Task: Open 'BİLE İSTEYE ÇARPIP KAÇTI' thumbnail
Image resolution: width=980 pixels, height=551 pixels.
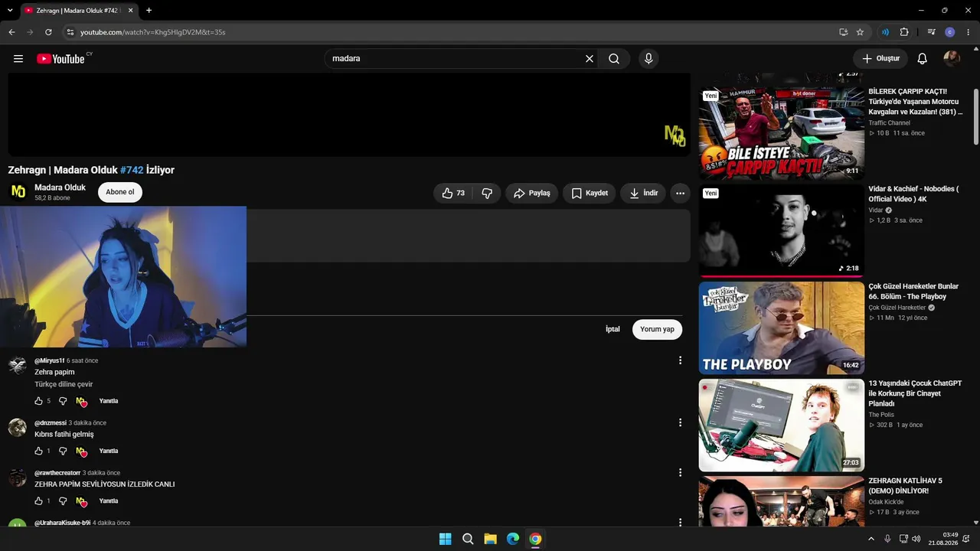Action: [x=782, y=133]
